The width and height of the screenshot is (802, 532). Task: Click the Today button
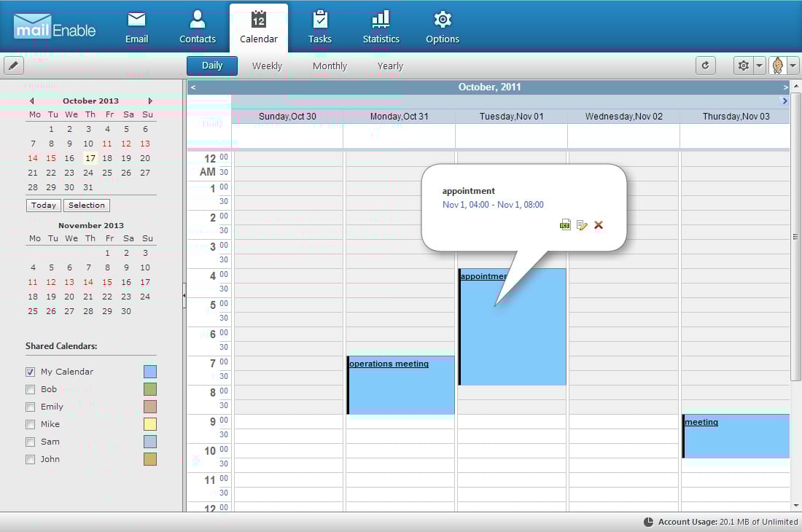coord(44,206)
